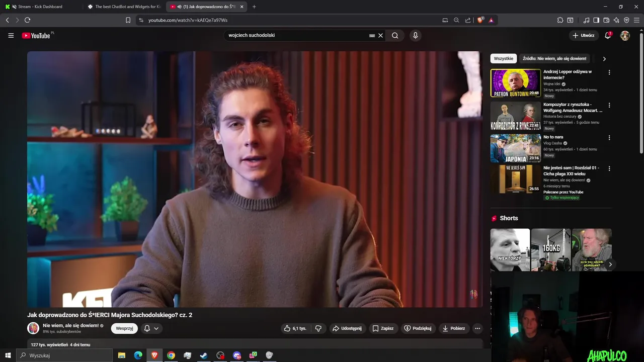Dislike the video with thumbs down
Screen dimensions: 644x362
(x=318, y=328)
